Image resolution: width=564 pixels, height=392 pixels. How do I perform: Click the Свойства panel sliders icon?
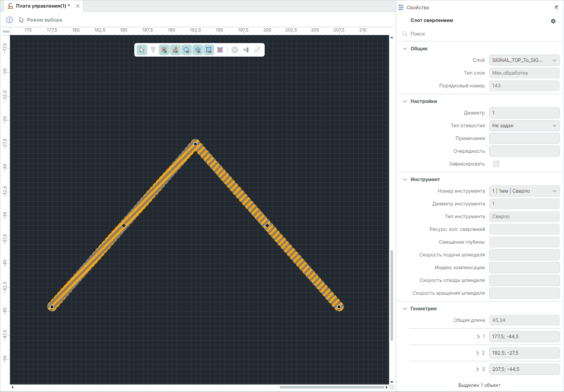(x=401, y=8)
